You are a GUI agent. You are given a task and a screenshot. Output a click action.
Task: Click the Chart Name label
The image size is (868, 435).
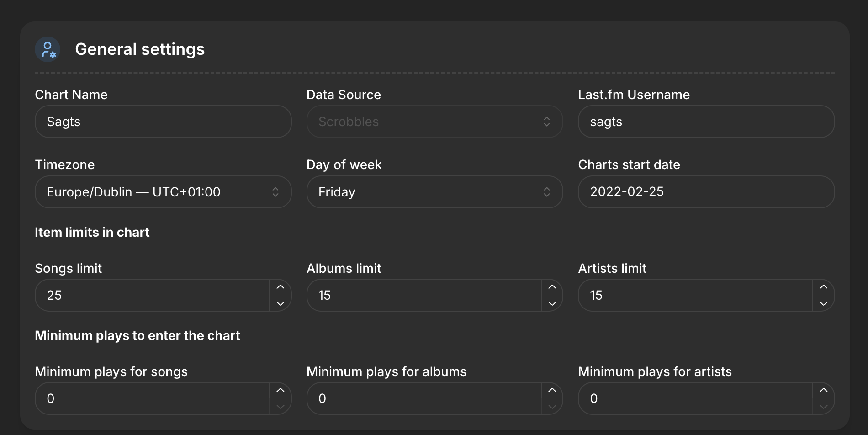coord(71,95)
